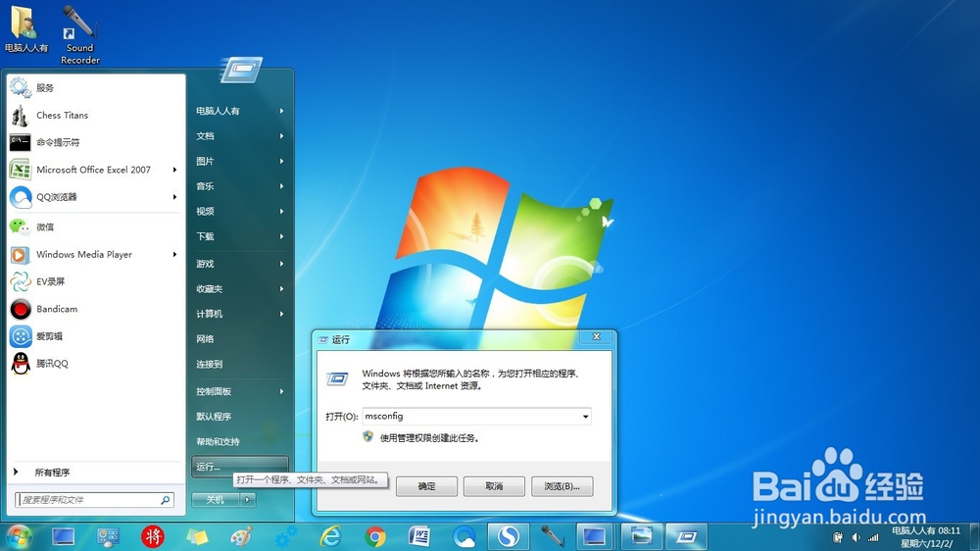This screenshot has width=980, height=551.
Task: Click the 关机 shutdown button
Action: click(x=216, y=500)
